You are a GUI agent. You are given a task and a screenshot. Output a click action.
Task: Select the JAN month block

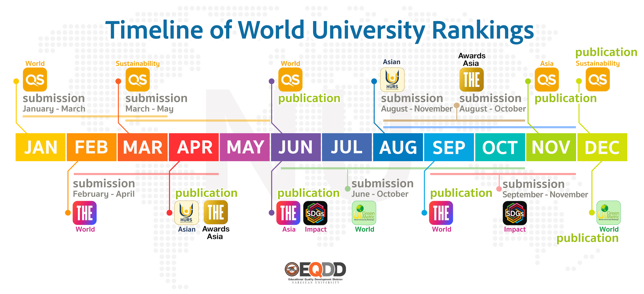(x=41, y=147)
